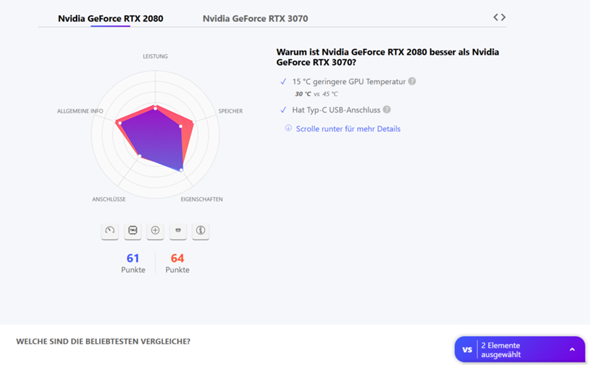Click help icon beside GPU Temperatur
Image resolution: width=590 pixels, height=365 pixels.
(x=412, y=81)
